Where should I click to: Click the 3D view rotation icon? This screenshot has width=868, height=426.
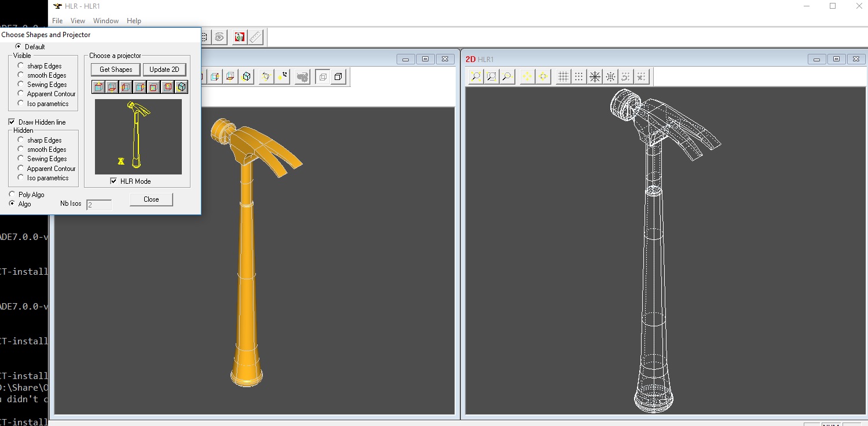pos(266,77)
